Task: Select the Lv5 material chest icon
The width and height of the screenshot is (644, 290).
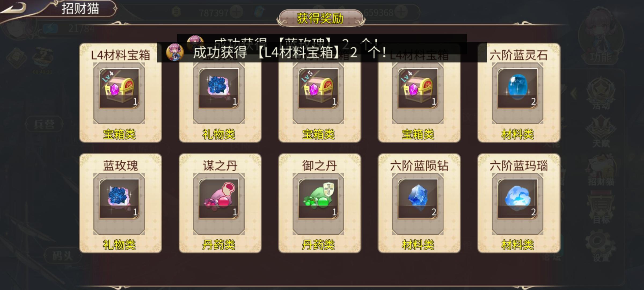Action: 318,89
